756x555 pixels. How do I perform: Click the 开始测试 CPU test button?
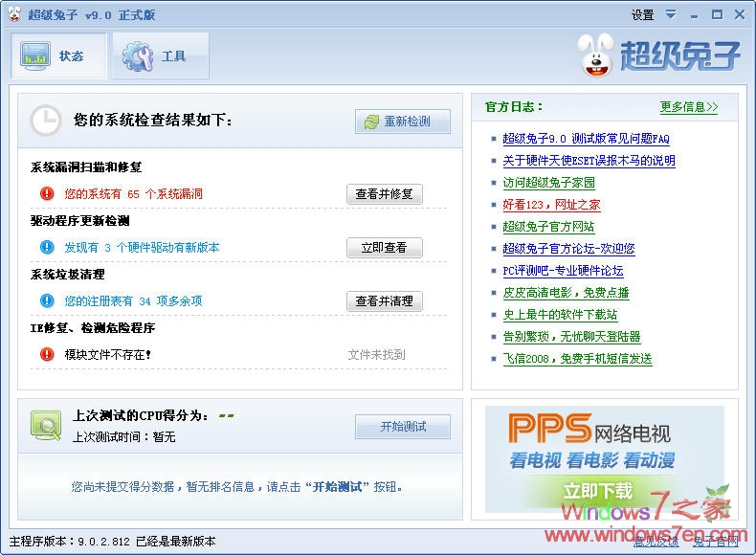[403, 427]
